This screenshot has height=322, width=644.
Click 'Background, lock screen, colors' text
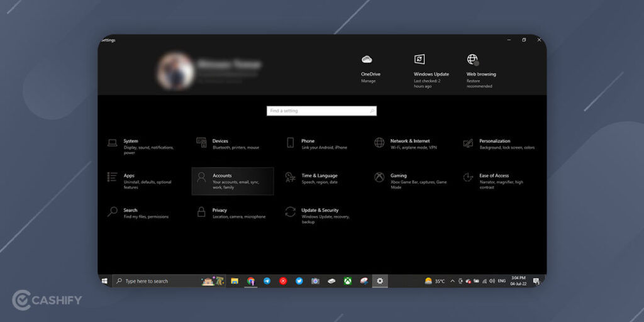coord(508,148)
